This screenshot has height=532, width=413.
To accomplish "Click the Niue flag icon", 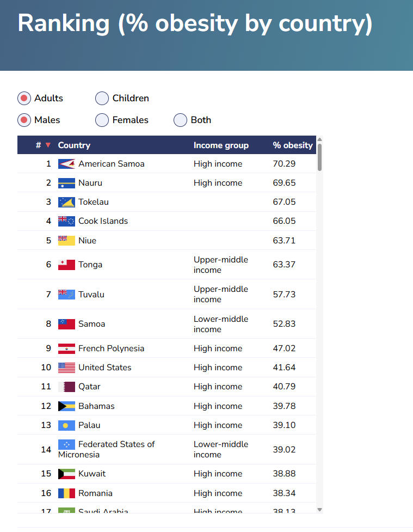I will point(66,241).
